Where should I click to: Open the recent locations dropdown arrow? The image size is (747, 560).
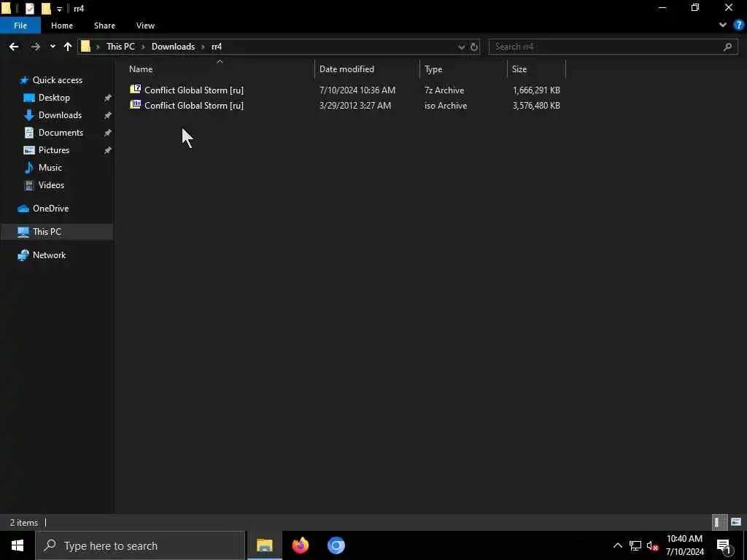[53, 47]
